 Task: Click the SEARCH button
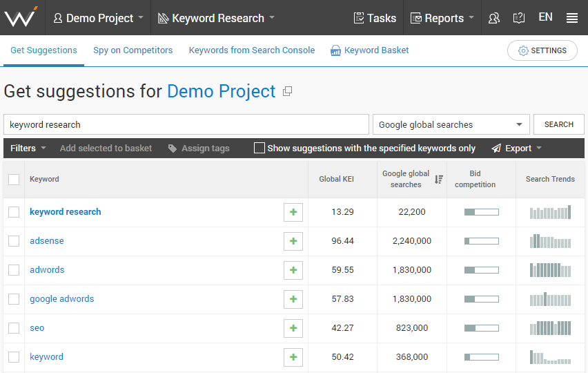point(559,124)
